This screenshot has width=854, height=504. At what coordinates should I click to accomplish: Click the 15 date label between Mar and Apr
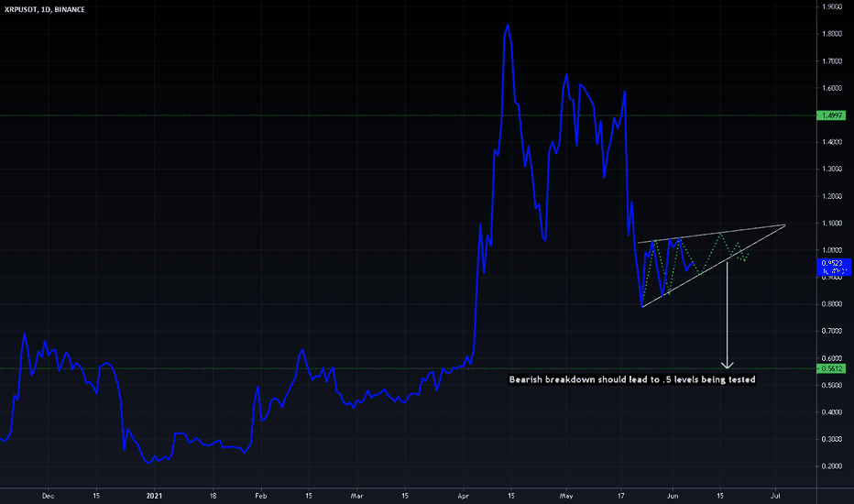pos(405,496)
